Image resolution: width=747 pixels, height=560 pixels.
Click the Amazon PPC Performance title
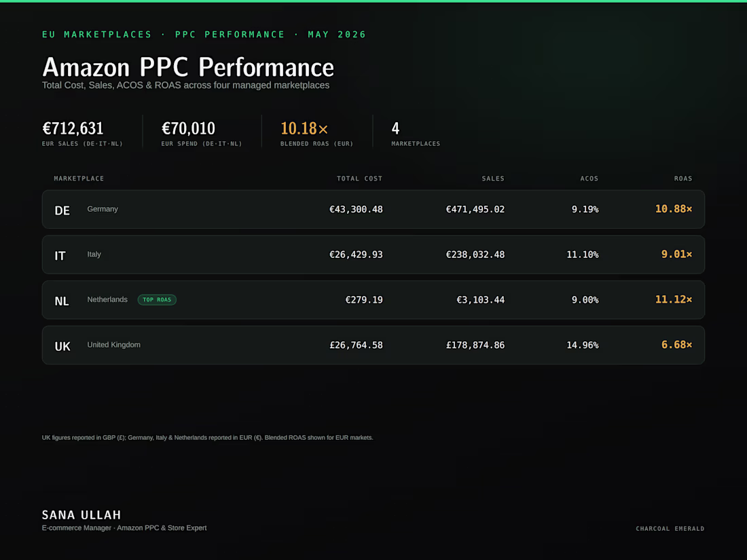[x=187, y=67]
